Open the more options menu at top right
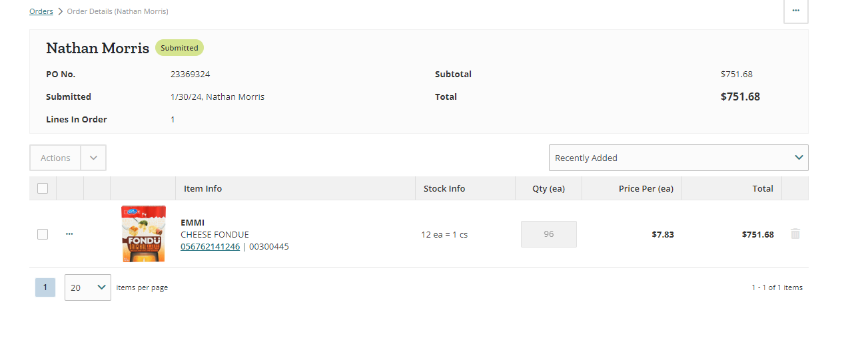Viewport: 868px width, 360px height. click(795, 11)
